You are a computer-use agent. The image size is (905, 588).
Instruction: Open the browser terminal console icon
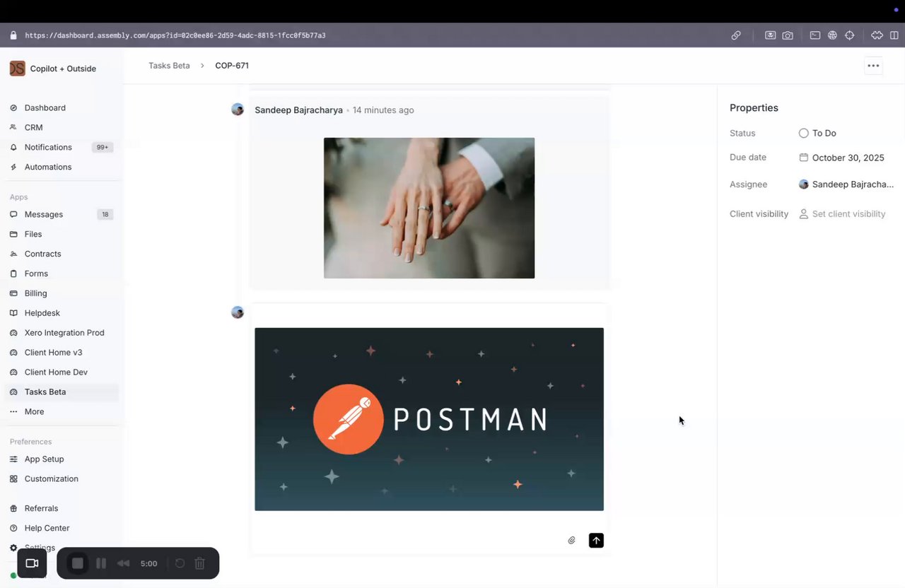click(x=815, y=35)
